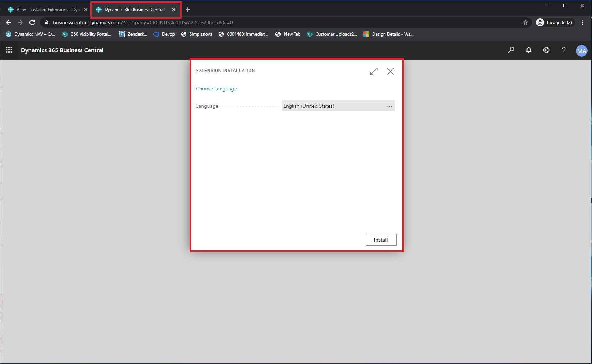The width and height of the screenshot is (592, 364).
Task: Open the 0001480: Immediat... bookmark
Action: (x=243, y=34)
